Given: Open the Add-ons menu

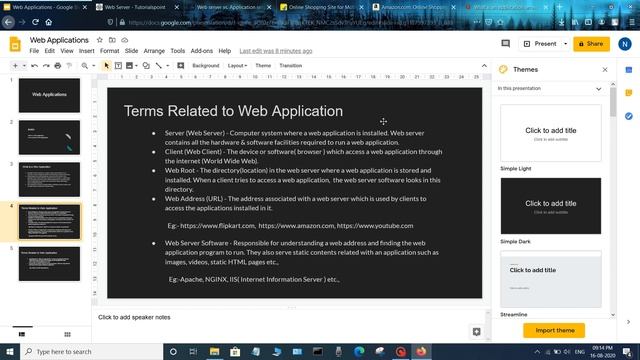Looking at the screenshot, I should point(202,51).
